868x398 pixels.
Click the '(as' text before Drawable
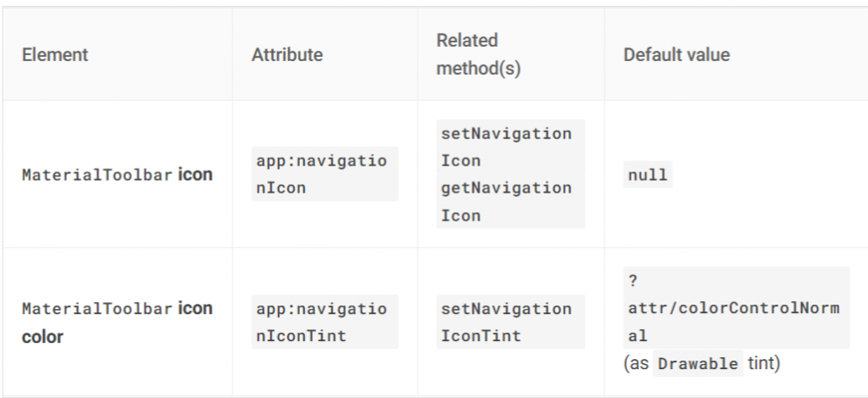[x=636, y=364]
